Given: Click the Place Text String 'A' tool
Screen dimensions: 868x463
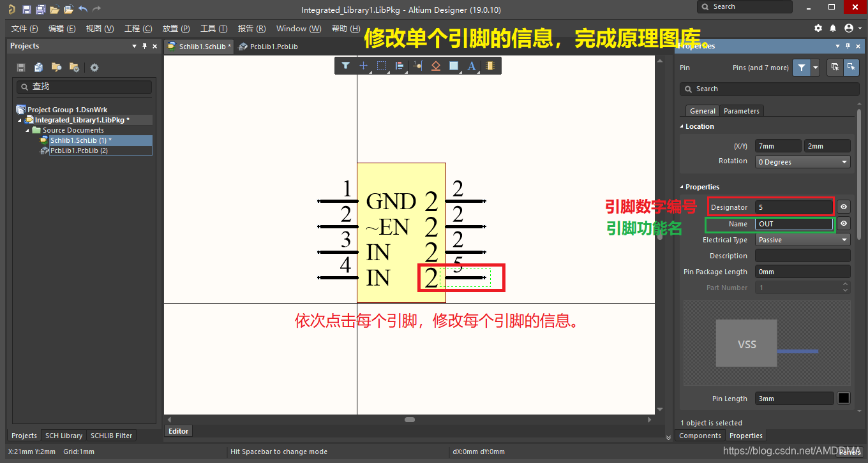Looking at the screenshot, I should [x=472, y=66].
